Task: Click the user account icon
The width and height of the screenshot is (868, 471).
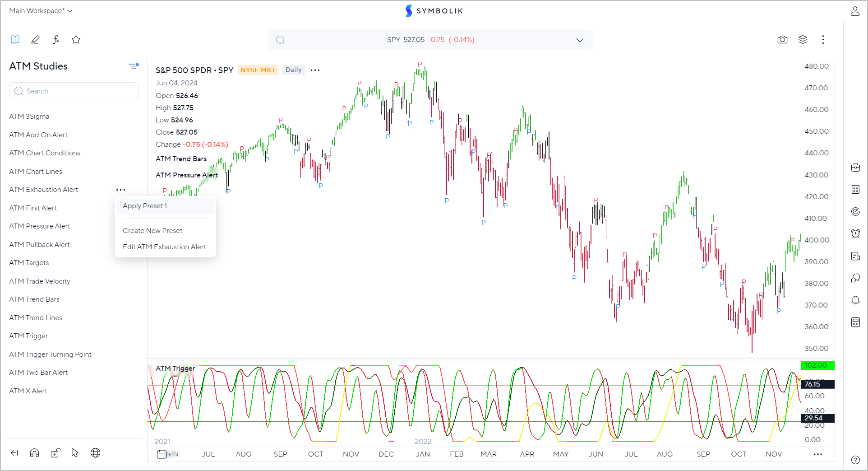Action: [x=855, y=11]
